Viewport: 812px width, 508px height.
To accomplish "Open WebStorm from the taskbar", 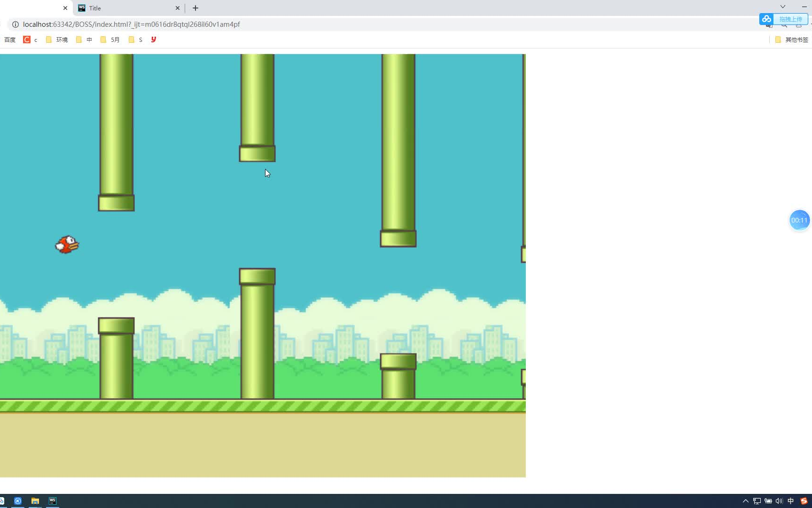I will pyautogui.click(x=53, y=501).
